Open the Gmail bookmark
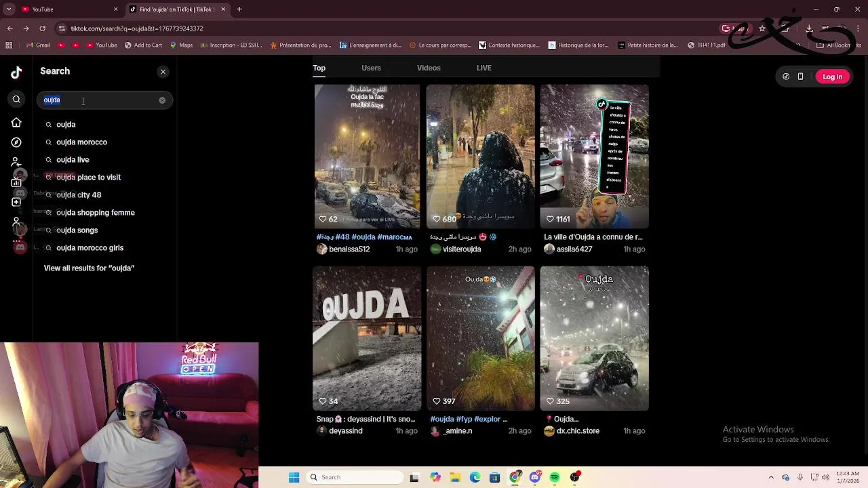The width and height of the screenshot is (868, 488). tap(37, 45)
